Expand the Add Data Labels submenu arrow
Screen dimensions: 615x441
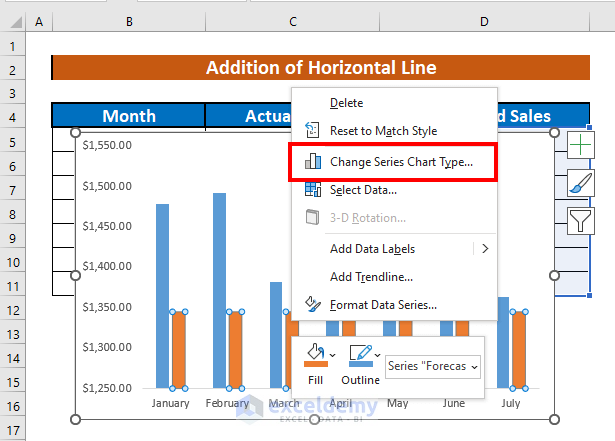click(x=486, y=249)
